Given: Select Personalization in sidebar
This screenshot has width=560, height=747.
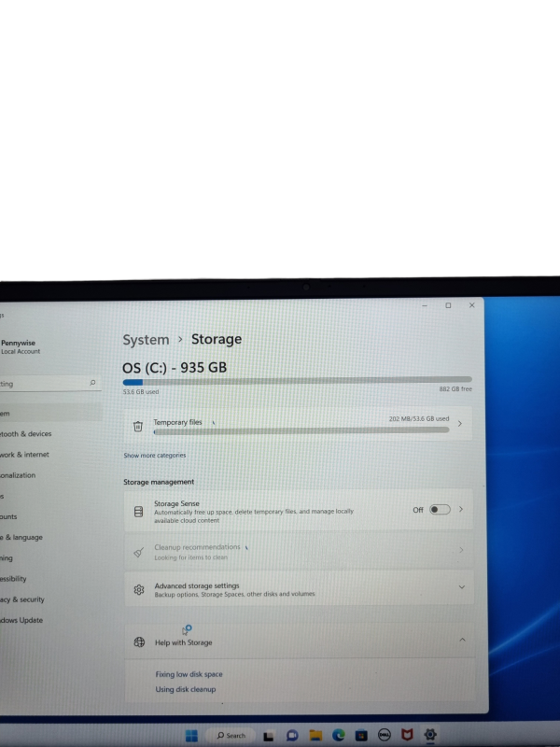Looking at the screenshot, I should tap(18, 475).
